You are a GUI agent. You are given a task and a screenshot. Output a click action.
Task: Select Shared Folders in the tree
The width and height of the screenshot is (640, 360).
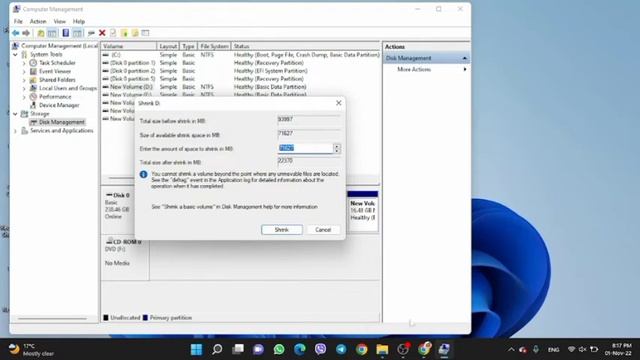(57, 80)
